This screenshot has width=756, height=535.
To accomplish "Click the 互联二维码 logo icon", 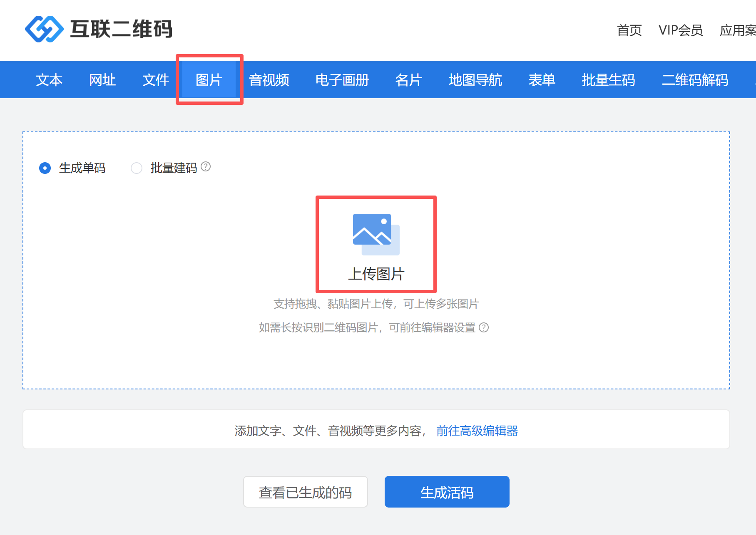I will click(x=44, y=29).
